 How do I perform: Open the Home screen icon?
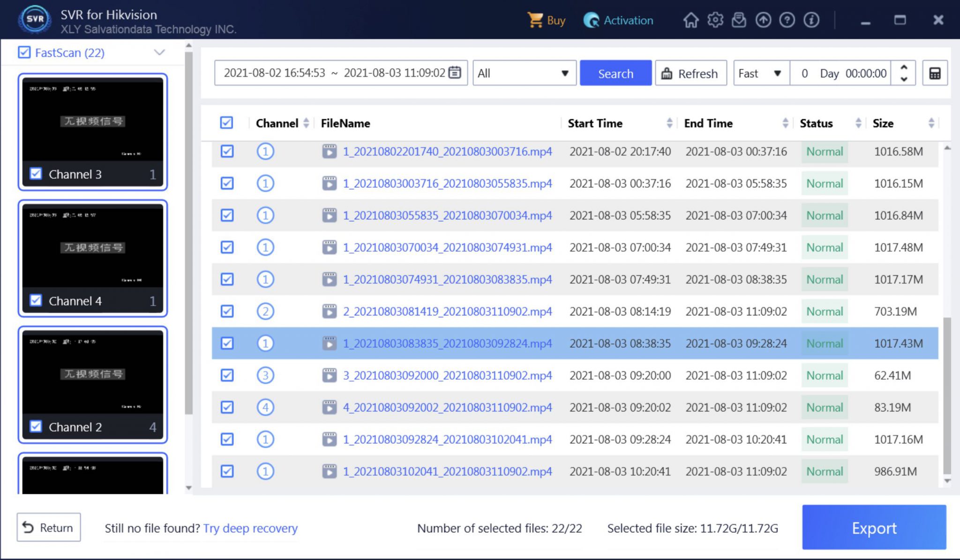pos(691,20)
